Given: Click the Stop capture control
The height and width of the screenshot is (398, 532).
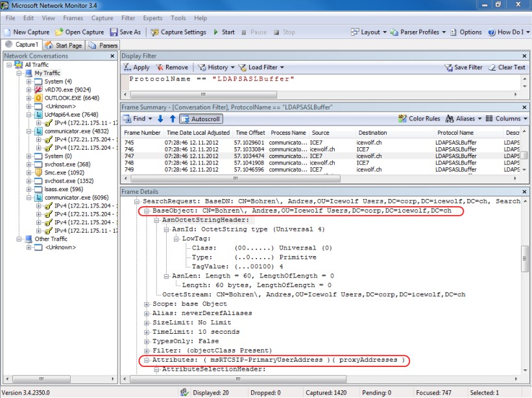Looking at the screenshot, I should [x=284, y=32].
